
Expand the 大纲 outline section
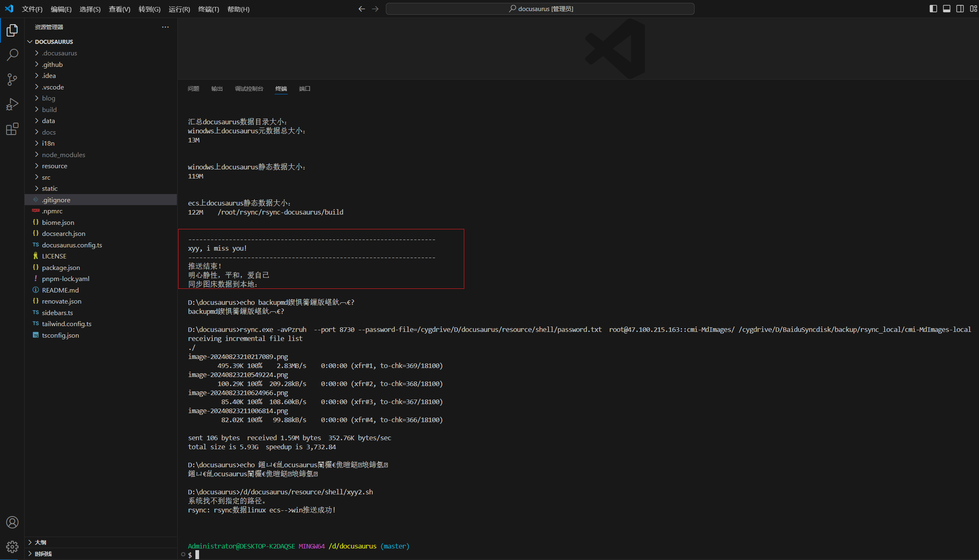click(x=101, y=542)
